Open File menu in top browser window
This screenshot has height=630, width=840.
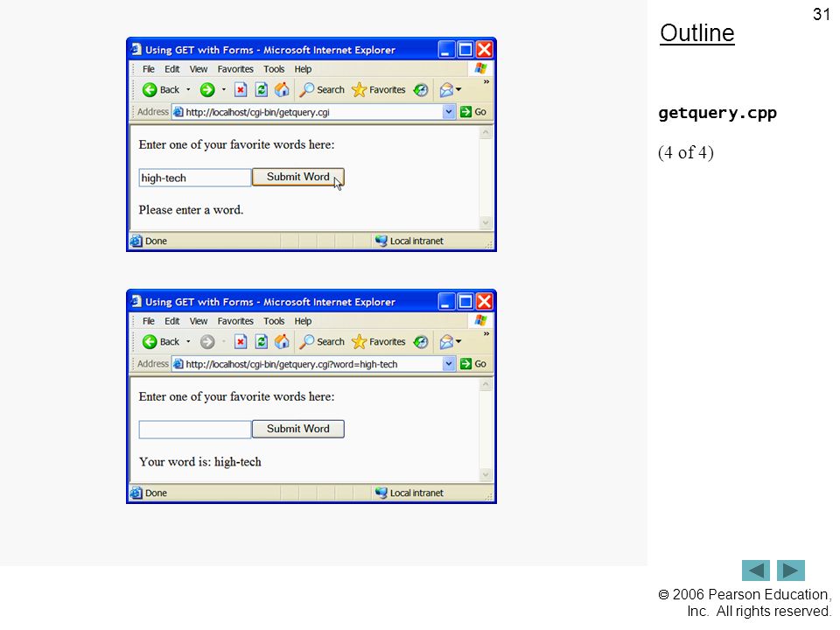[x=149, y=69]
